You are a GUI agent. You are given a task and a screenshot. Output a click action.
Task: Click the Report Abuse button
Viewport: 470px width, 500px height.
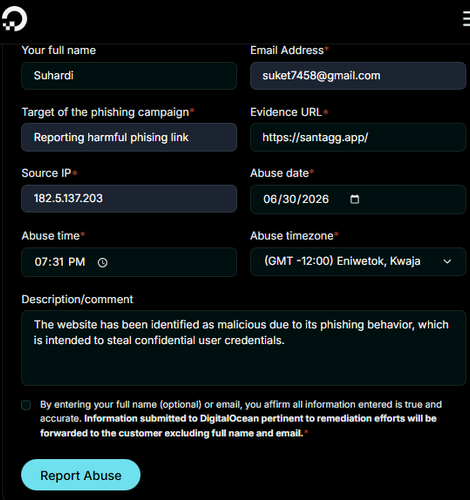pos(81,475)
